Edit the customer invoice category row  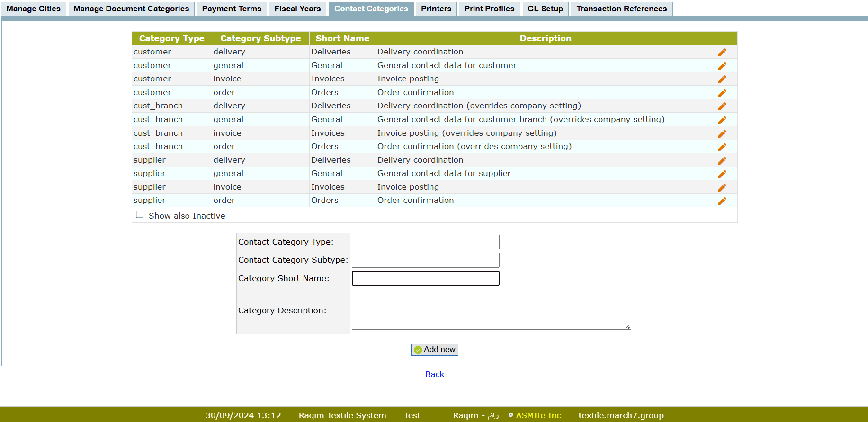click(722, 79)
